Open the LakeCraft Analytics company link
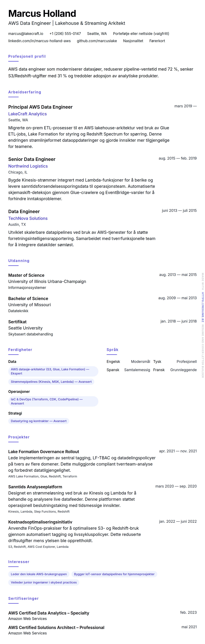The height and width of the screenshot is (644, 205). 27,114
